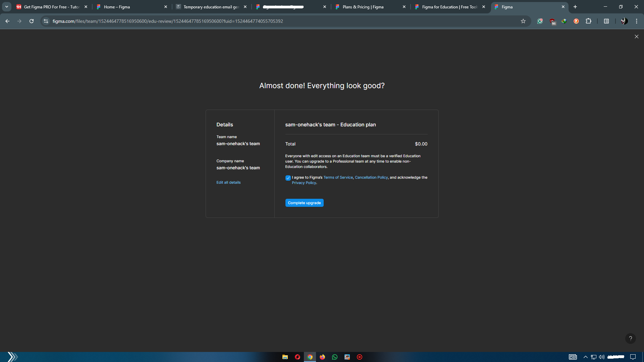Open the Terms of Service link
This screenshot has height=362, width=644.
(x=338, y=177)
